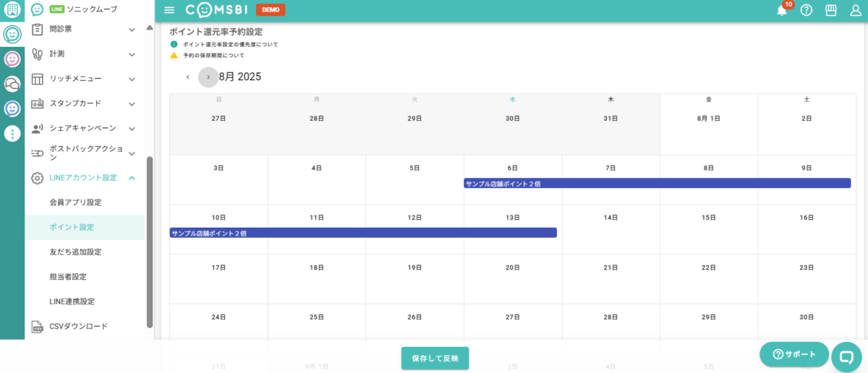
Task: Expand the スタンプカード chevron
Action: point(132,103)
